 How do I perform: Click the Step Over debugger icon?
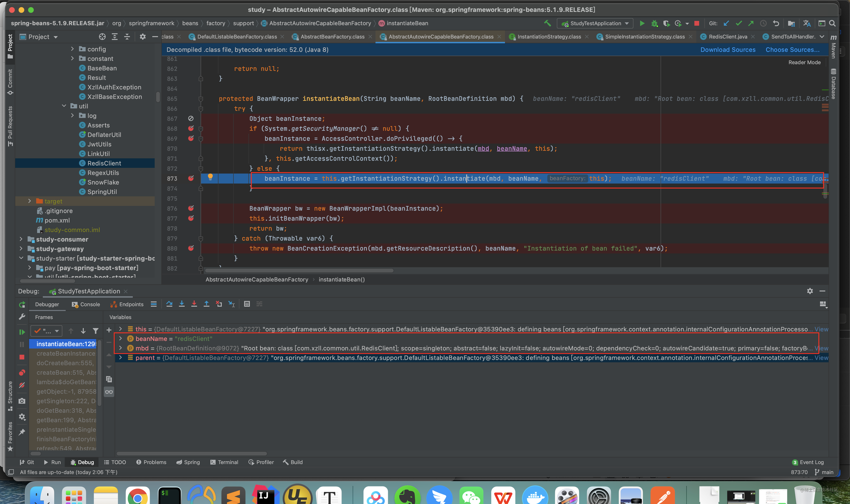[x=169, y=304]
